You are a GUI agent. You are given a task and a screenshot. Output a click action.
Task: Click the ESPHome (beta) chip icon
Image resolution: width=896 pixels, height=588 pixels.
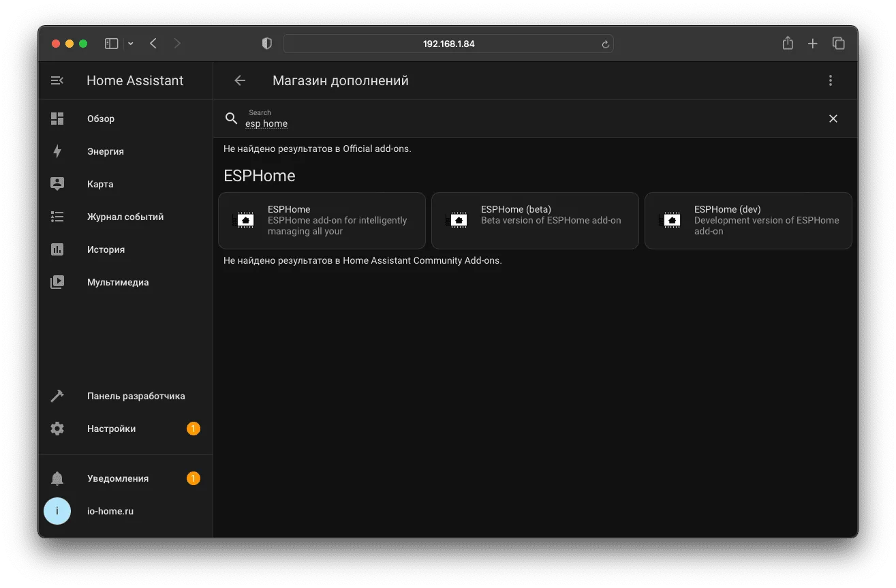point(457,220)
